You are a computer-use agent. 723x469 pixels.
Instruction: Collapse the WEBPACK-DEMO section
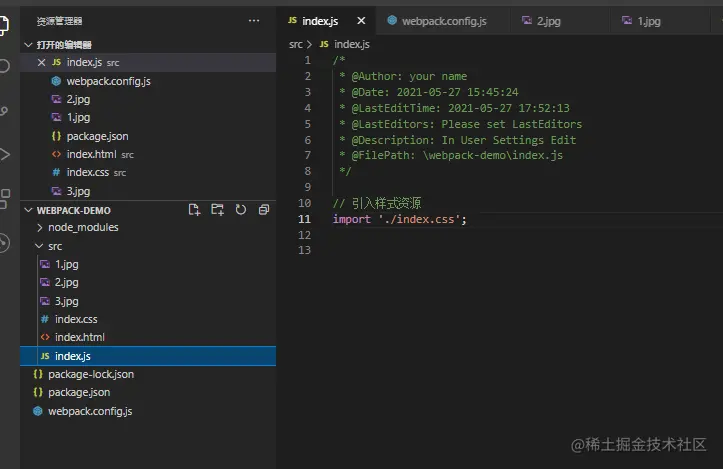click(x=28, y=210)
